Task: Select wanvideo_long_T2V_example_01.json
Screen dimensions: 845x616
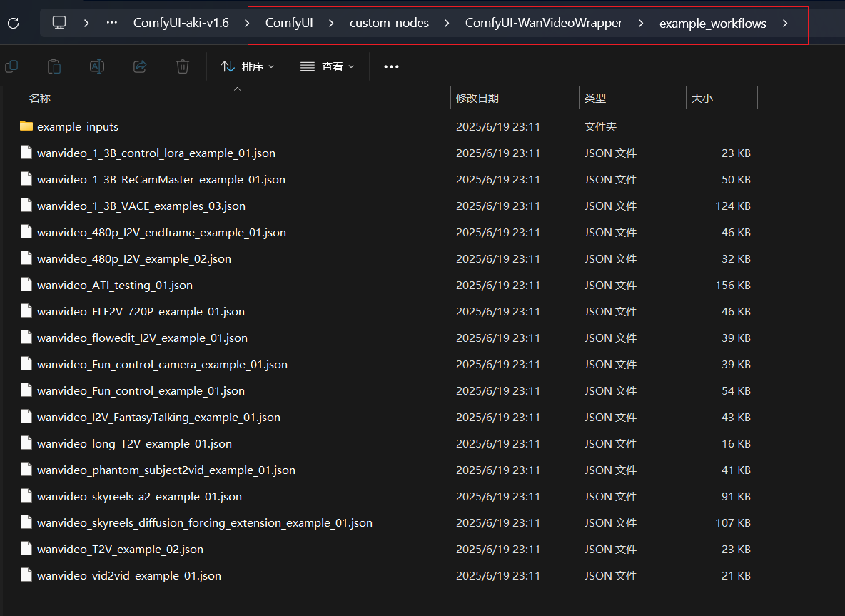Action: pos(134,443)
